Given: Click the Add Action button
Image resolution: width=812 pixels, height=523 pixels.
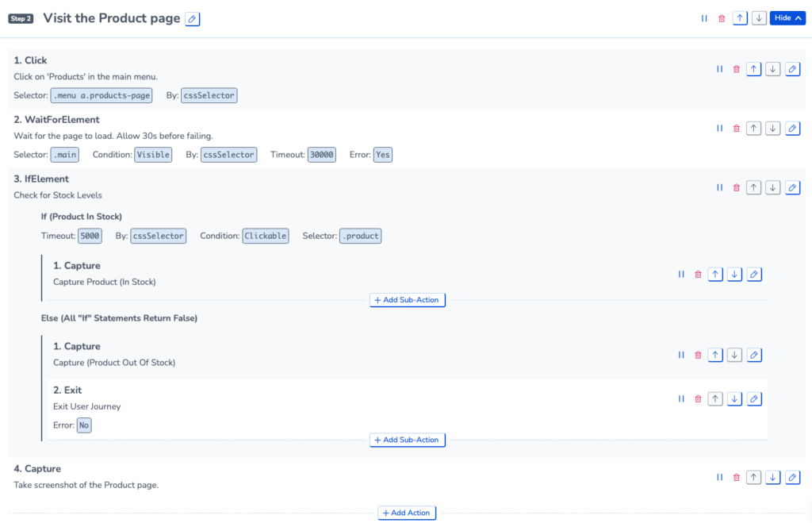Looking at the screenshot, I should 407,513.
